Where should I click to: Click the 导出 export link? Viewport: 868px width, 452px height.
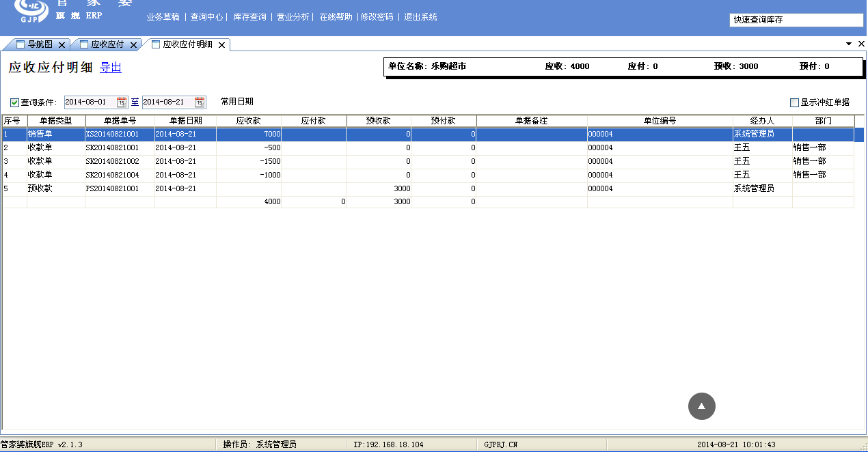(x=111, y=68)
